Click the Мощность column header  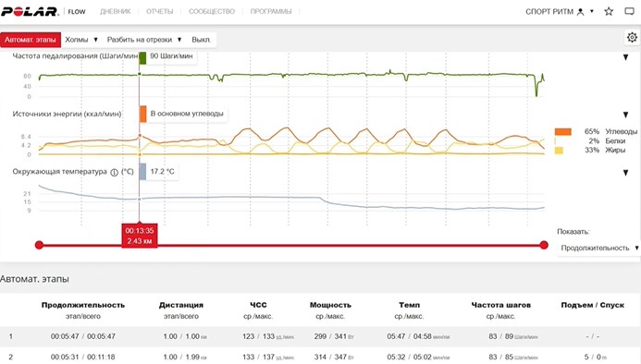coord(330,305)
